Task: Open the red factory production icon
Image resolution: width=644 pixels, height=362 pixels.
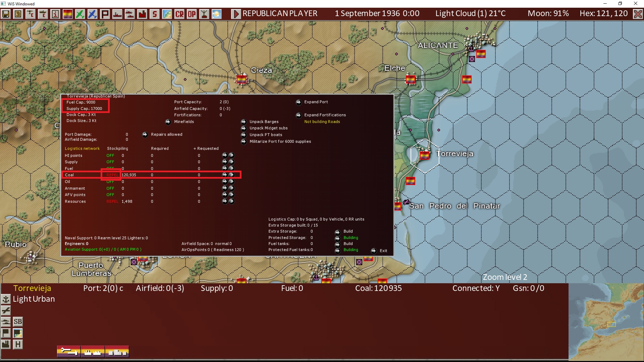Action: click(142, 14)
